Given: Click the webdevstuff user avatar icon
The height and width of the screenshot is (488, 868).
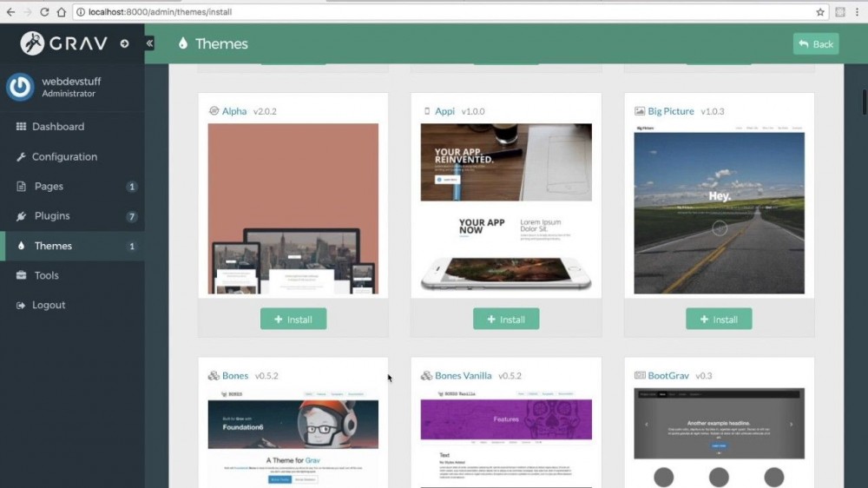Looking at the screenshot, I should click(x=20, y=87).
